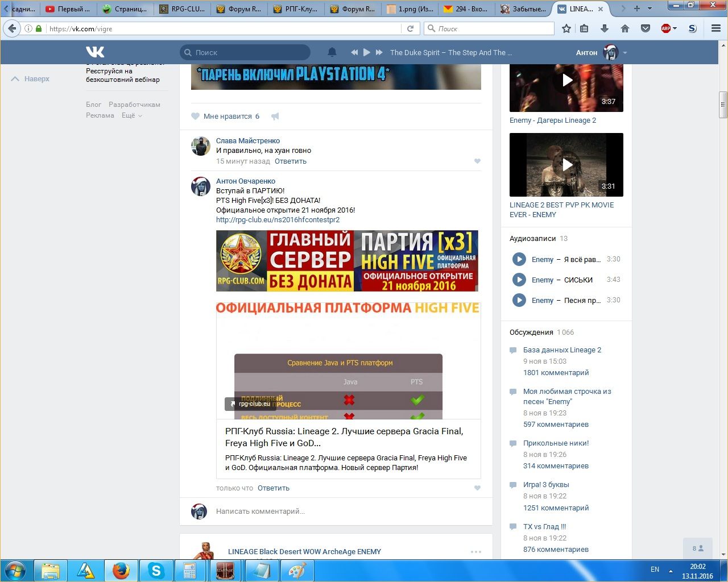728x582 pixels.
Task: Expand the Ещё menu in the sidebar
Action: tap(131, 115)
